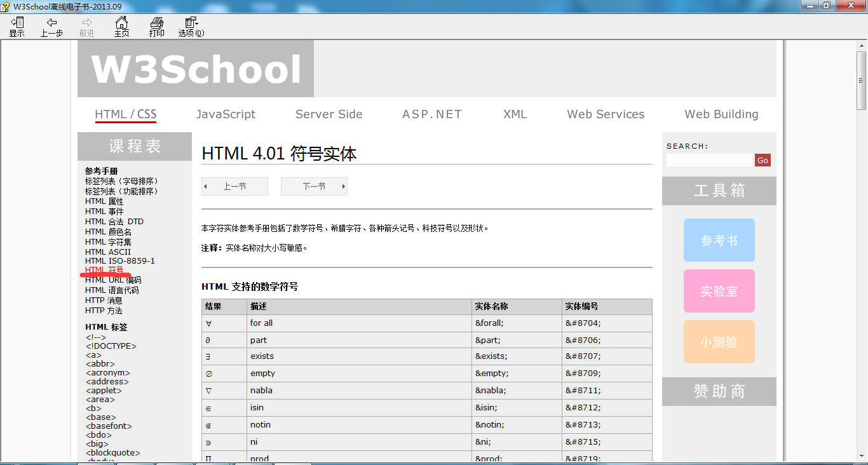Viewport: 868px width, 465px height.
Task: Open the HTTP 消息 link
Action: (104, 300)
